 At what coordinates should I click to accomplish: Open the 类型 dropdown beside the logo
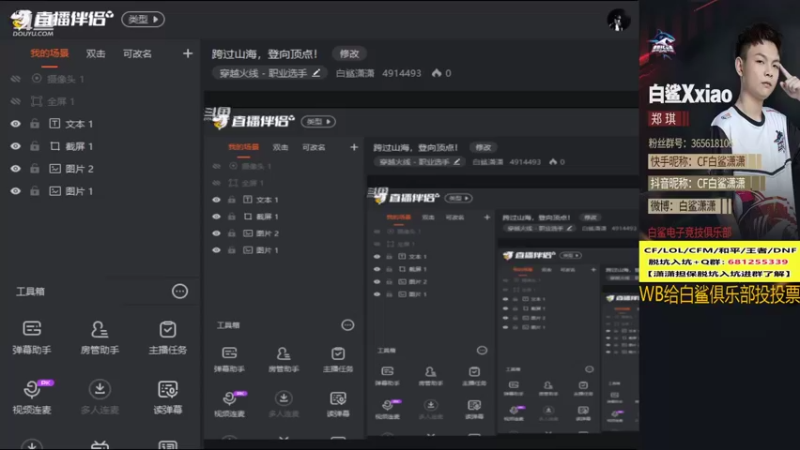coord(143,19)
